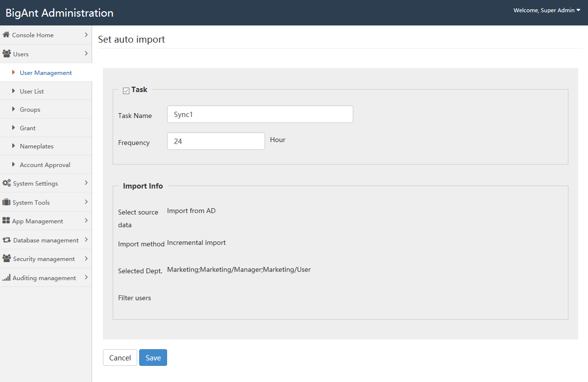Click the Import from AD value
This screenshot has height=382, width=588.
tap(191, 211)
